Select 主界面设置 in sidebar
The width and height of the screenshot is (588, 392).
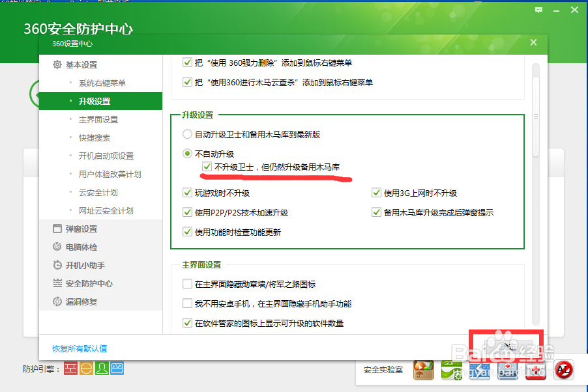click(98, 119)
